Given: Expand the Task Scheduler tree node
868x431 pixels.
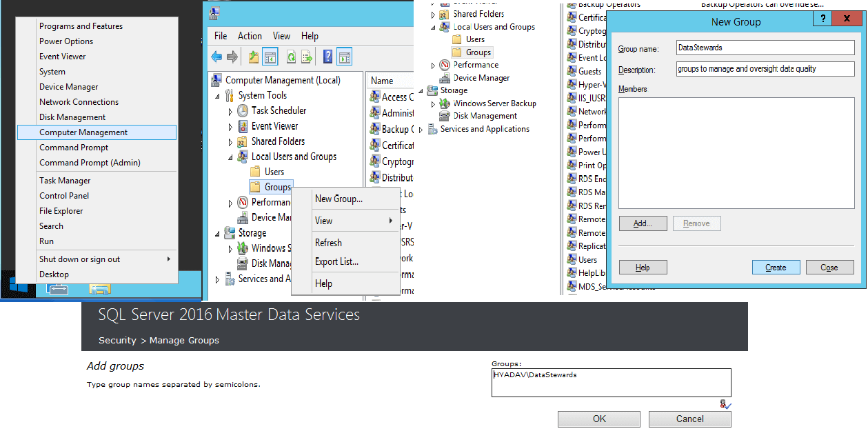Looking at the screenshot, I should pos(231,111).
